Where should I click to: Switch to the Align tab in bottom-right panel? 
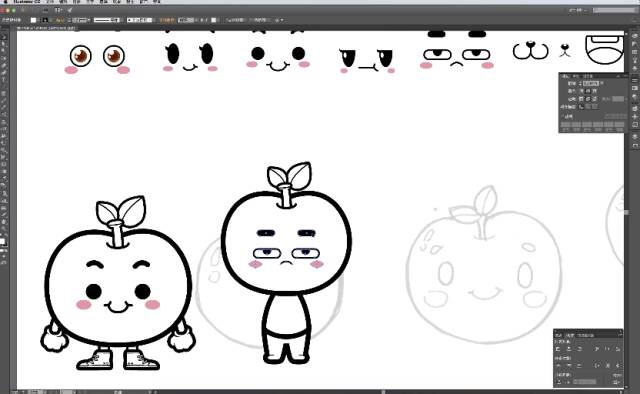tap(569, 336)
